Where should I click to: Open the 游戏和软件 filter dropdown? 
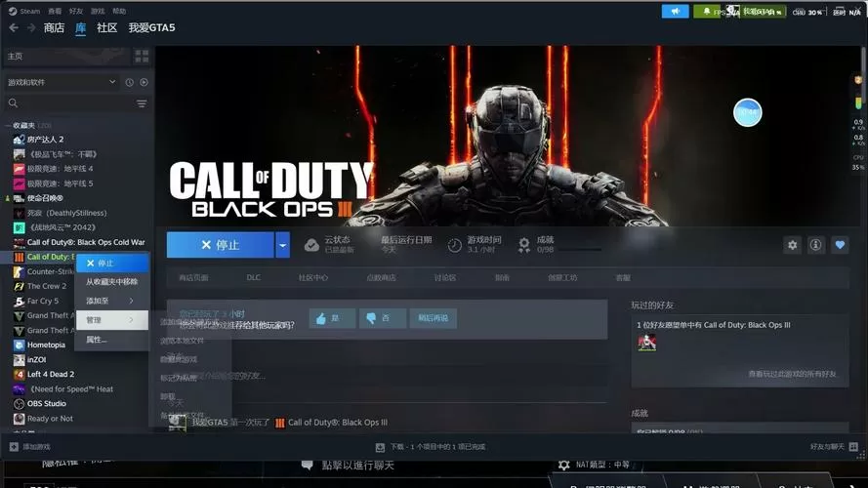(x=61, y=82)
